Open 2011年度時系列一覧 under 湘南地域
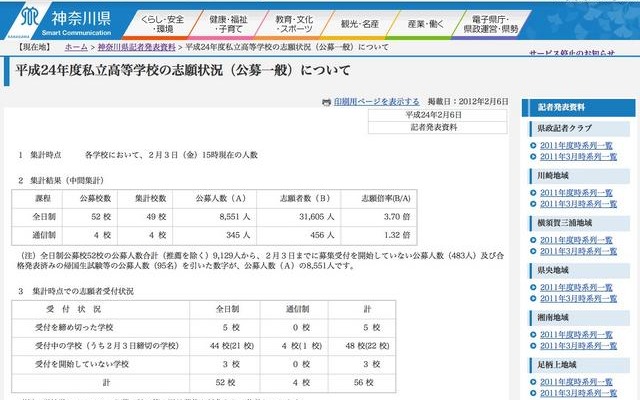This screenshot has height=400, width=640. 576,335
